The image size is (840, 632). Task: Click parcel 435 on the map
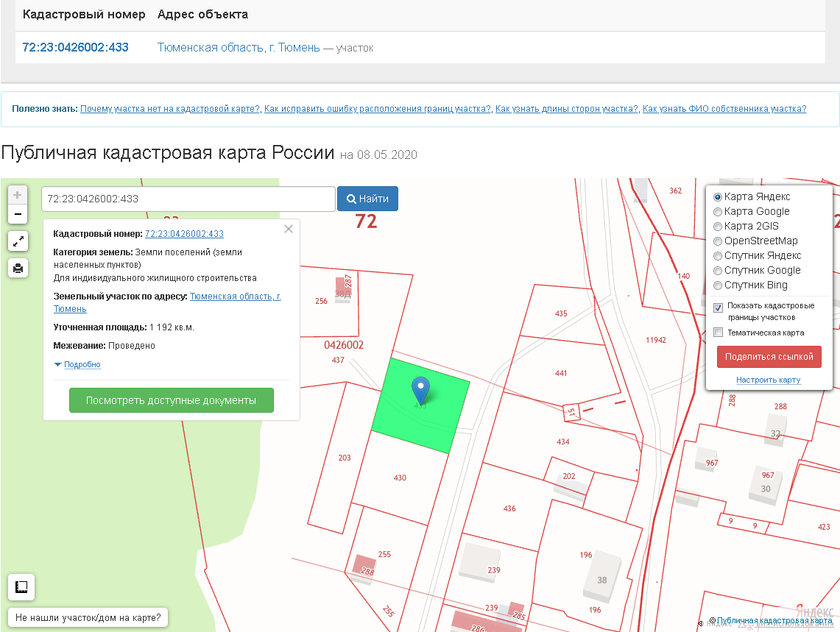pos(561,313)
